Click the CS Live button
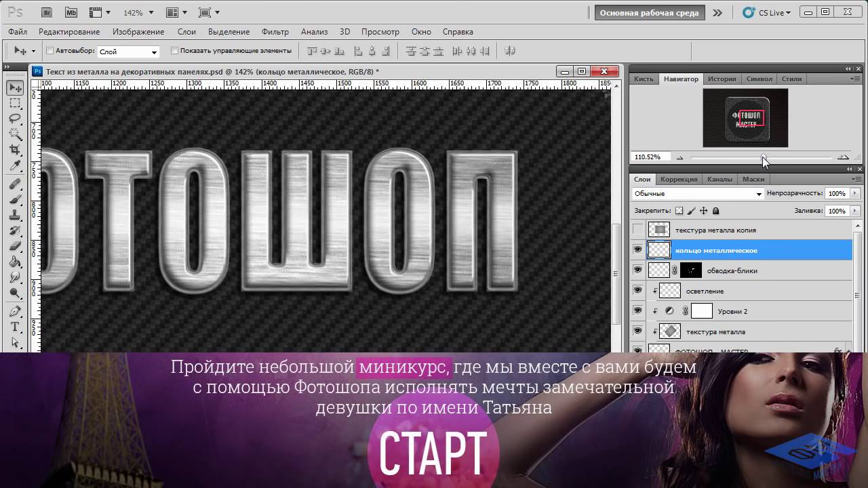868x488 pixels. [768, 13]
